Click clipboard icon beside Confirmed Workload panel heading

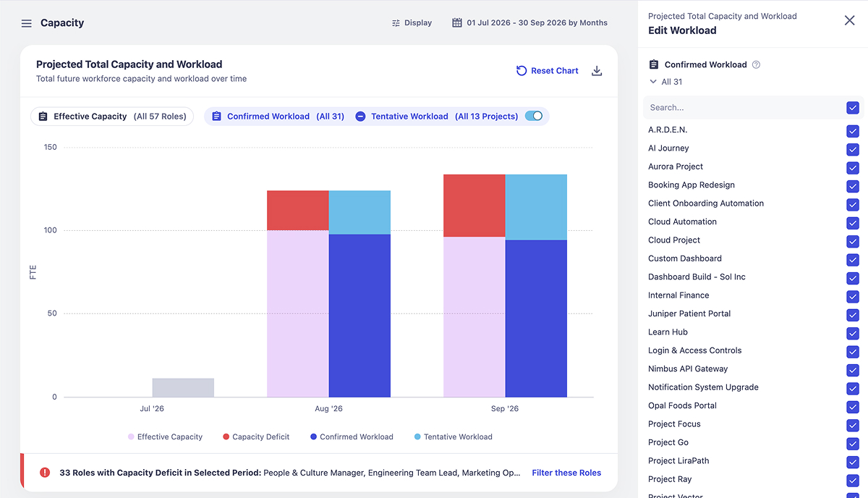click(x=654, y=64)
